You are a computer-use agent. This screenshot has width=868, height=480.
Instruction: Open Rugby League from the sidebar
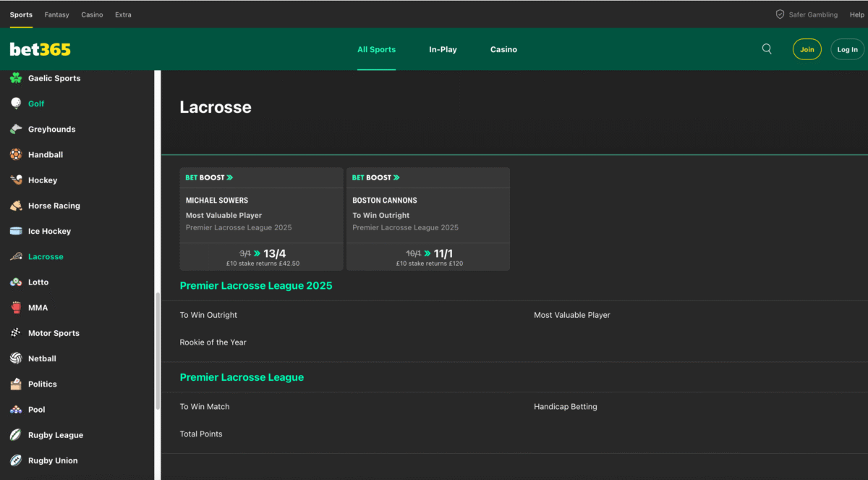point(56,435)
